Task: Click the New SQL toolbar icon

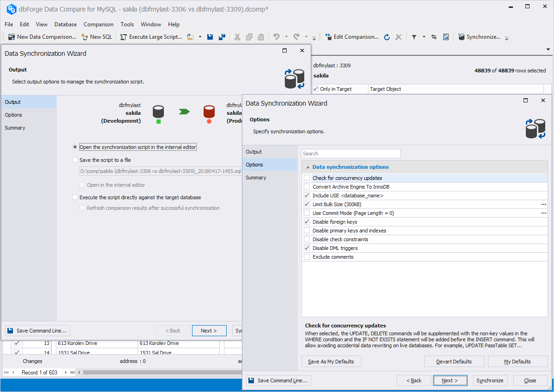Action: pos(84,37)
